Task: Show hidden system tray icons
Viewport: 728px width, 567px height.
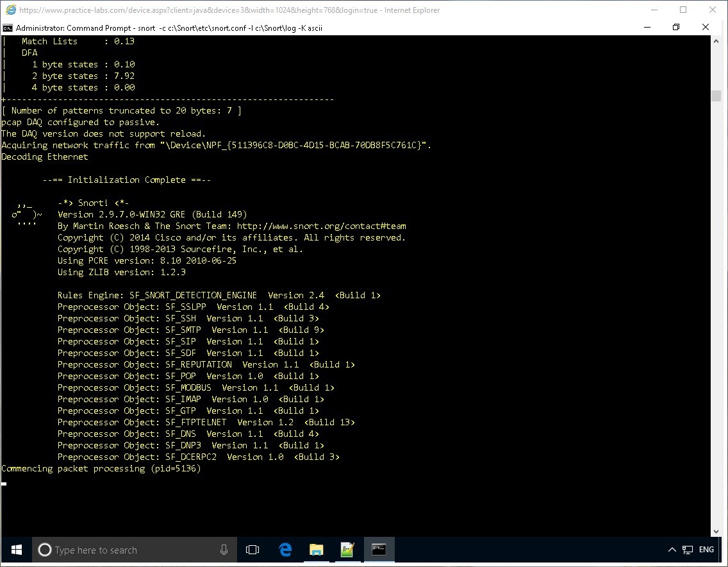Action: (672, 550)
